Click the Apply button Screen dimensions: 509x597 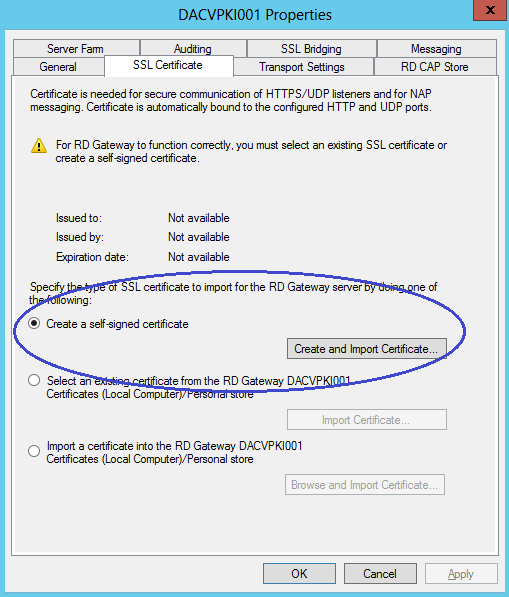(461, 573)
